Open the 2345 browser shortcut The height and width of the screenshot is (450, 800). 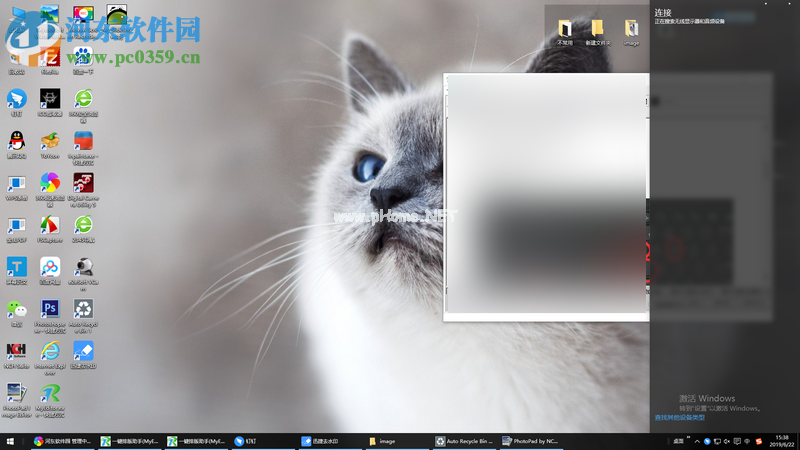click(x=83, y=229)
